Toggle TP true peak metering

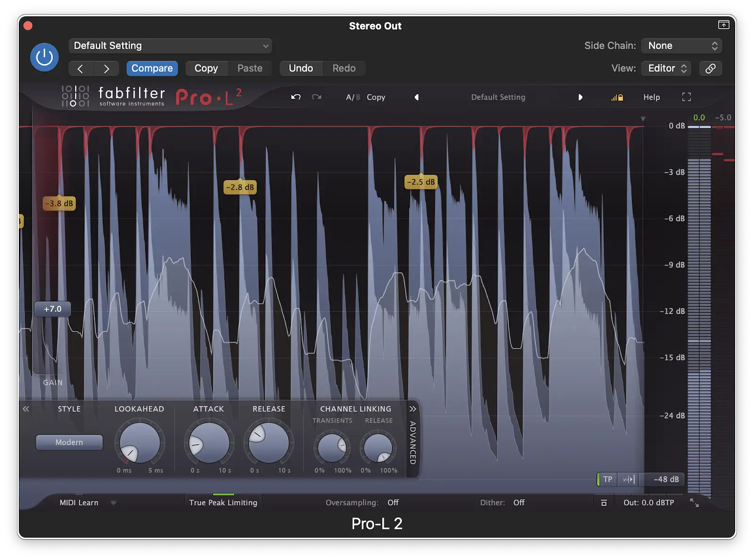(607, 479)
